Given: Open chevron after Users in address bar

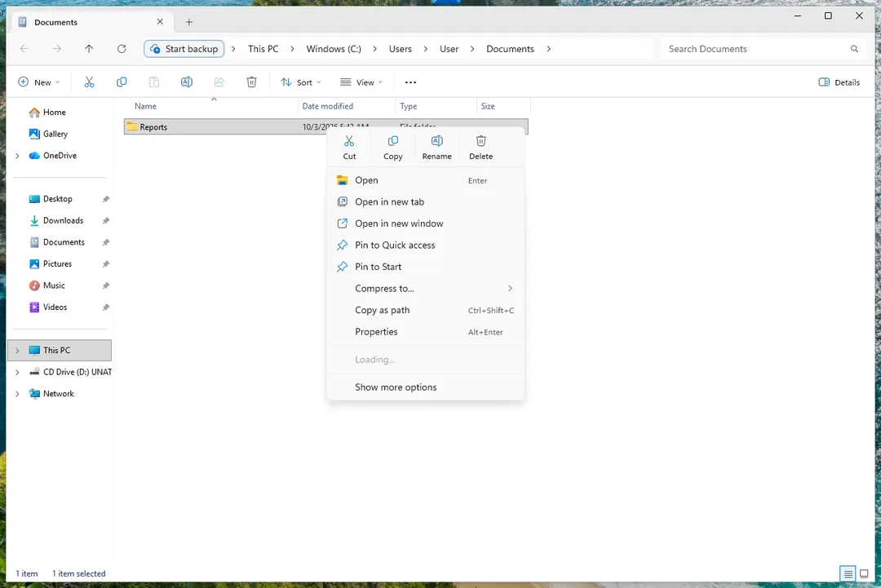Looking at the screenshot, I should pos(425,49).
